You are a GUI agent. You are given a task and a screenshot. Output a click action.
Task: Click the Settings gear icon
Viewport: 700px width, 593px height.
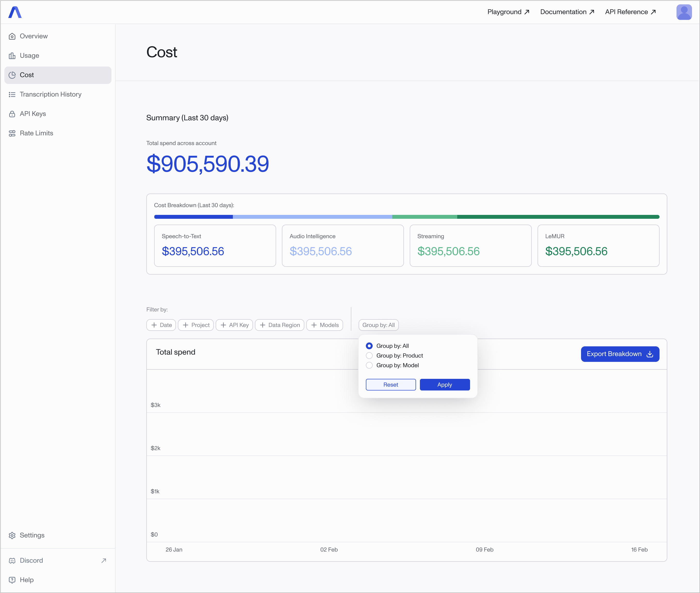click(12, 536)
